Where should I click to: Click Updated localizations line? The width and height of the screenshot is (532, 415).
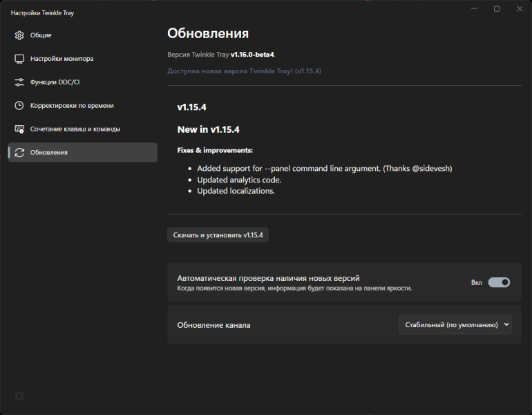point(236,191)
